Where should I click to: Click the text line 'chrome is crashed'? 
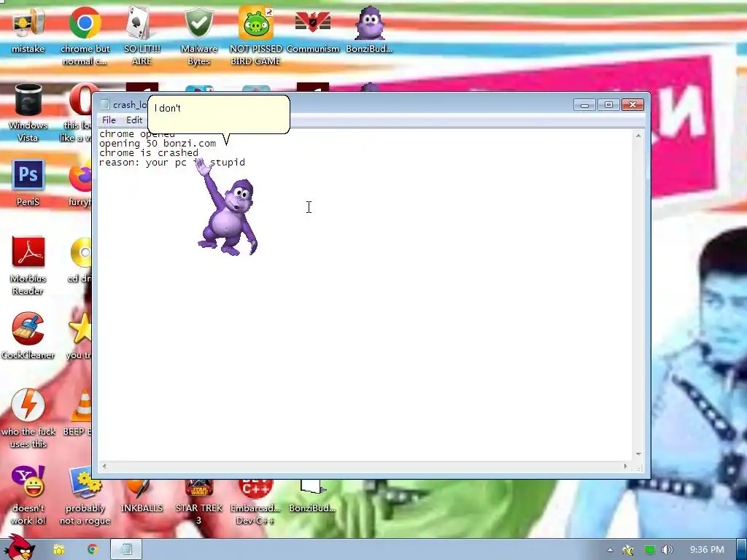point(149,153)
